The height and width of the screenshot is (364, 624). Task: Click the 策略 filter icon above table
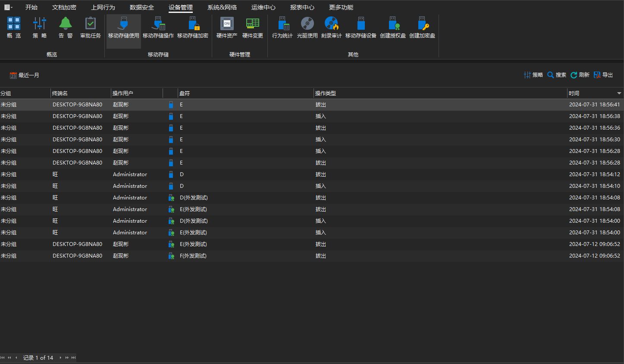click(527, 75)
